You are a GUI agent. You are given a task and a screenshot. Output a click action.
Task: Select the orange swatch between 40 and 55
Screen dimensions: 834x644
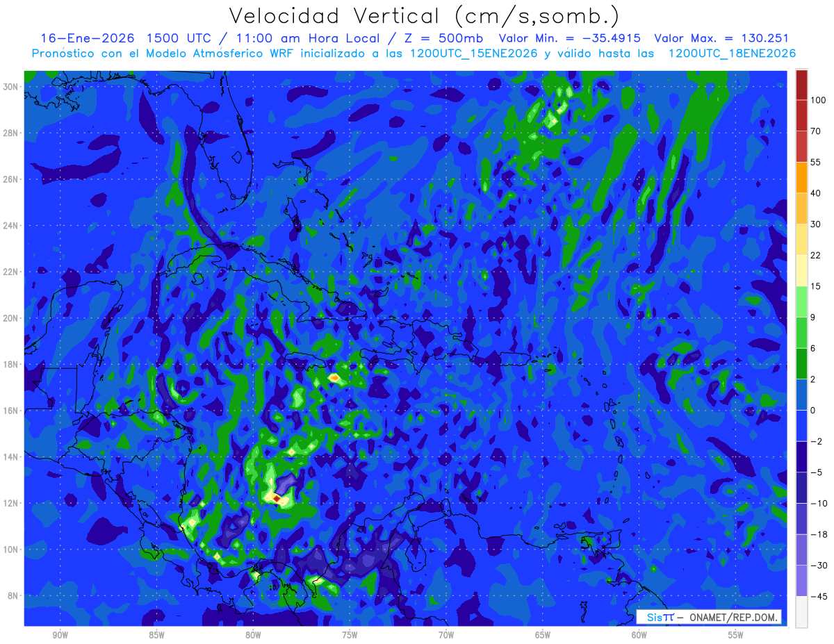tap(801, 177)
